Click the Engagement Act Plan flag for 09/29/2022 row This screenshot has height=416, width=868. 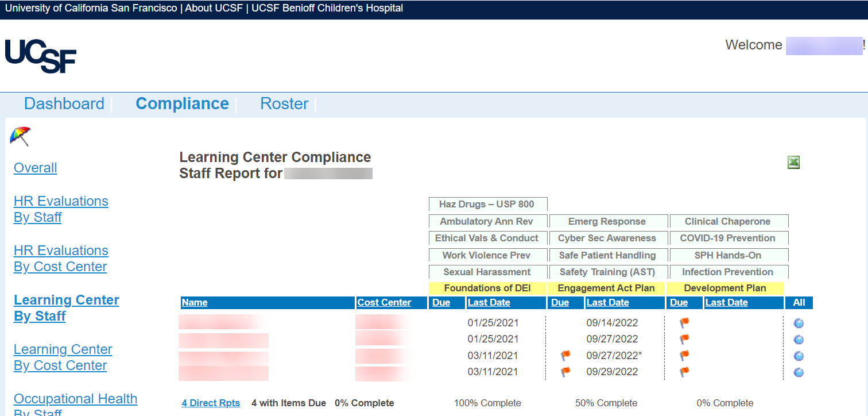tap(565, 372)
